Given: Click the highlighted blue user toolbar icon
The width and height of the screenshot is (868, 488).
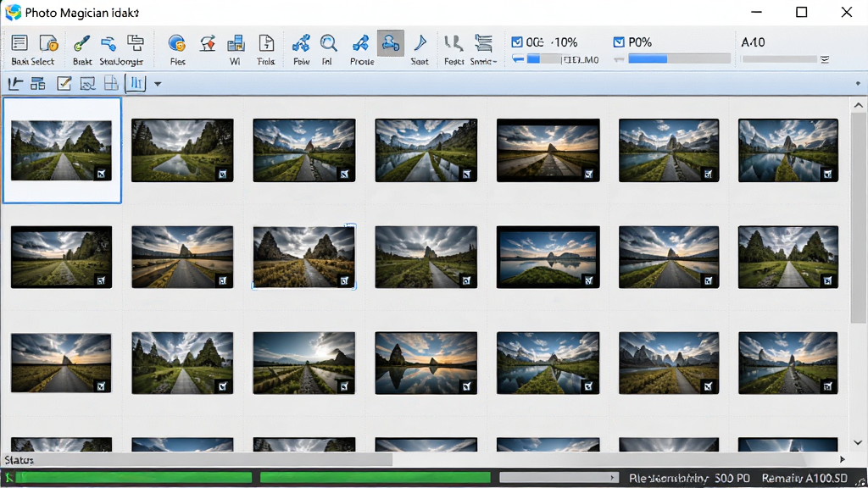Looking at the screenshot, I should pos(390,43).
